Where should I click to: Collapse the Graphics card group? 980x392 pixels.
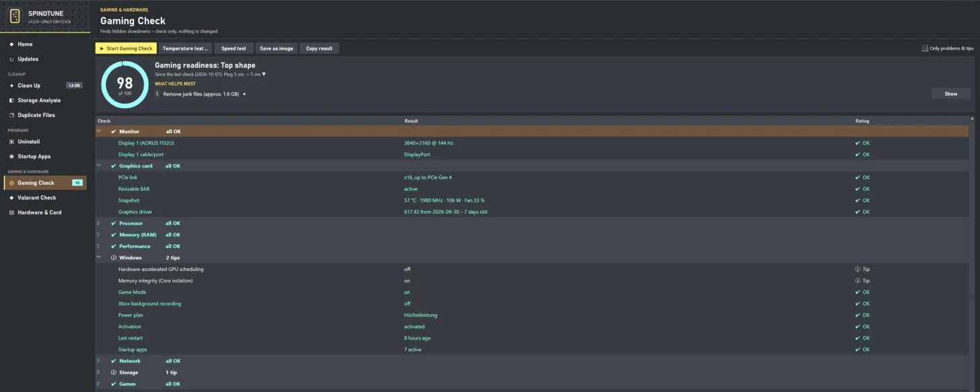(98, 166)
